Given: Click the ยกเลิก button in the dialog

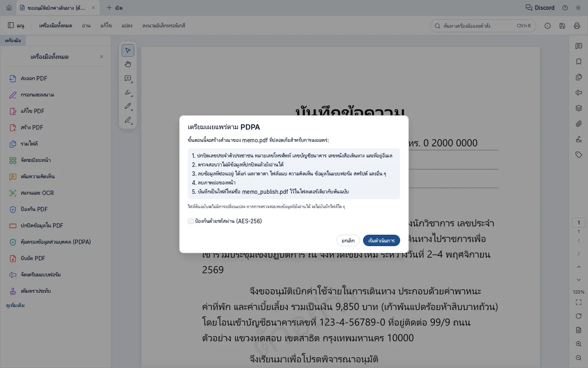Looking at the screenshot, I should pos(348,240).
